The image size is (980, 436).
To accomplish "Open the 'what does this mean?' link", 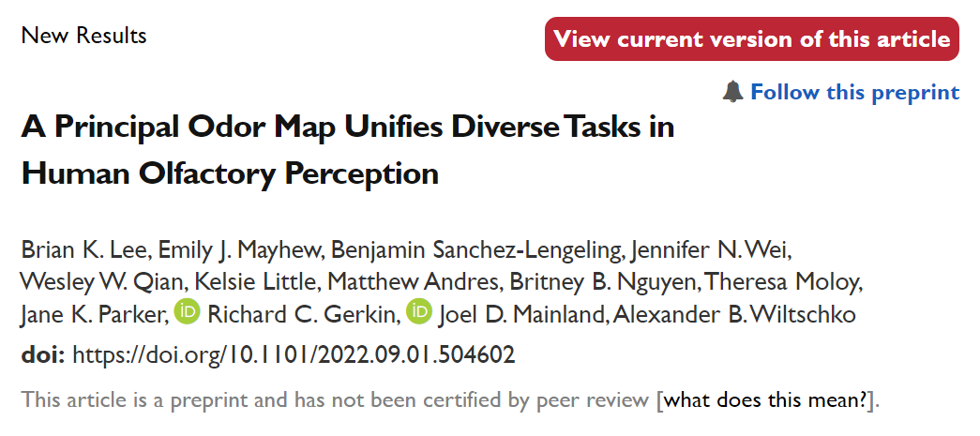I will (x=767, y=399).
